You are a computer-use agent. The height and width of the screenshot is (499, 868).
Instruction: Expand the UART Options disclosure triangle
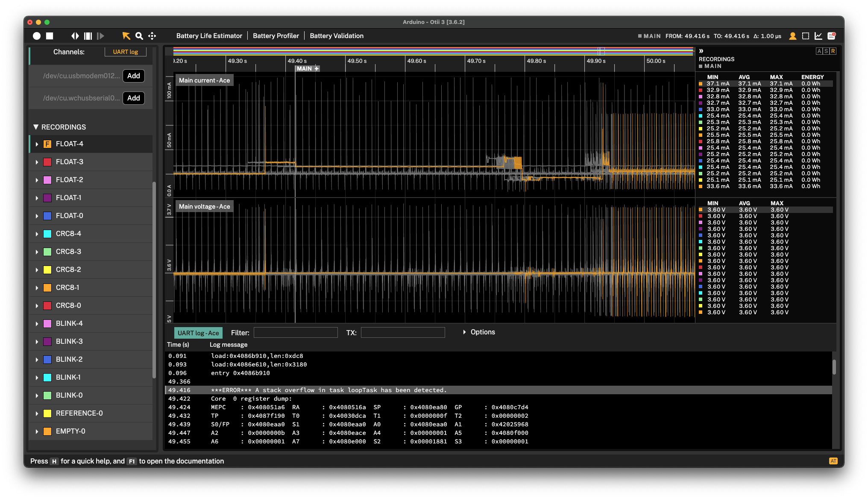(464, 332)
